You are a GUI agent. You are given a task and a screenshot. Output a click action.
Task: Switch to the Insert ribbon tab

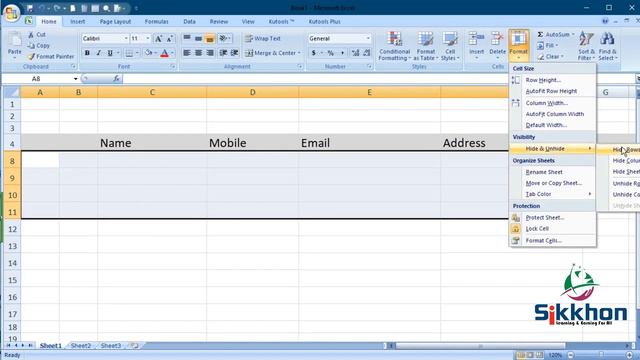pyautogui.click(x=78, y=22)
